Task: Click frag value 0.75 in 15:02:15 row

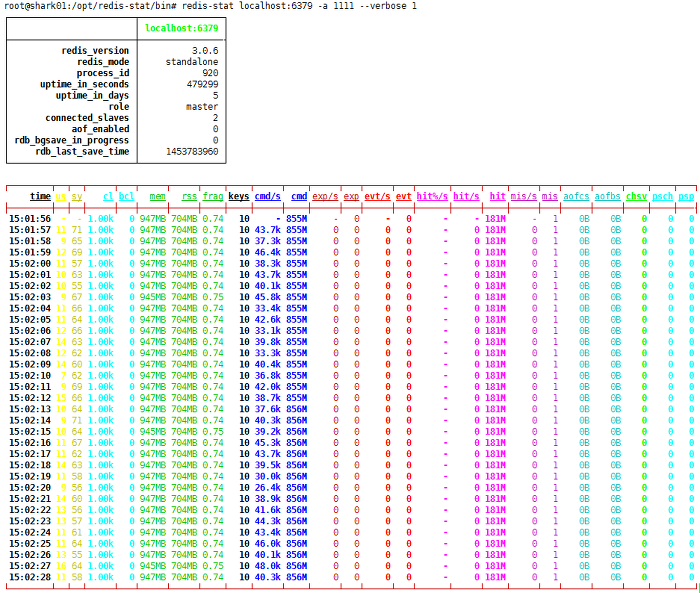Action: point(212,431)
